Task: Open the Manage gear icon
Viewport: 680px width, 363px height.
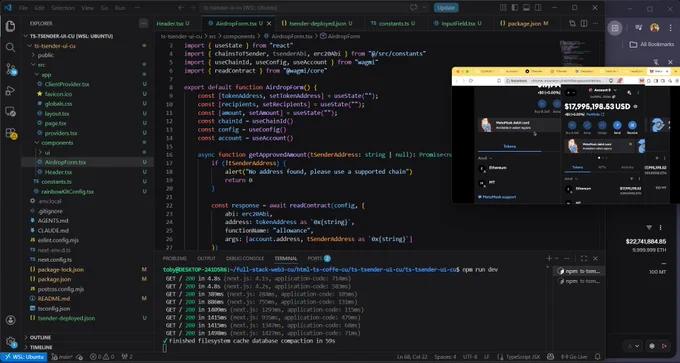Action: pos(10,342)
